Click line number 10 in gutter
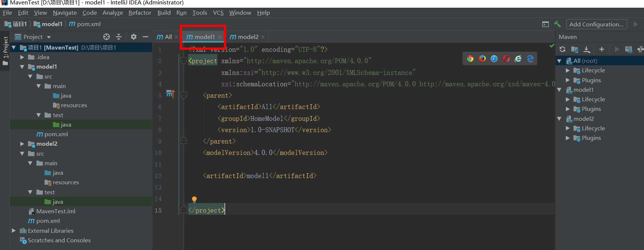 (158, 153)
